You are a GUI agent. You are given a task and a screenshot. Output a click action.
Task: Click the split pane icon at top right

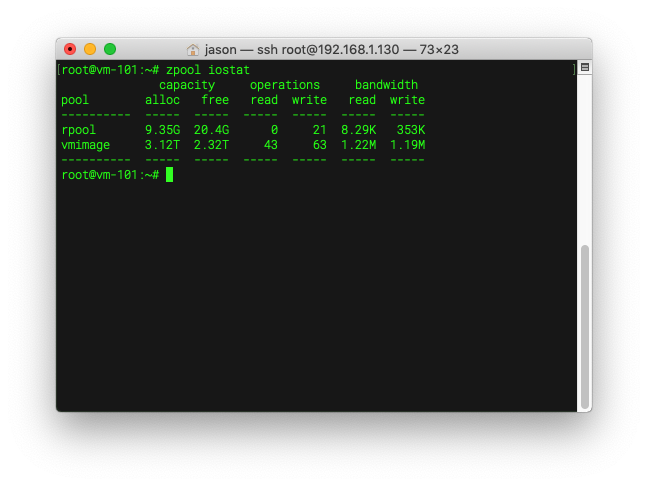[585, 67]
